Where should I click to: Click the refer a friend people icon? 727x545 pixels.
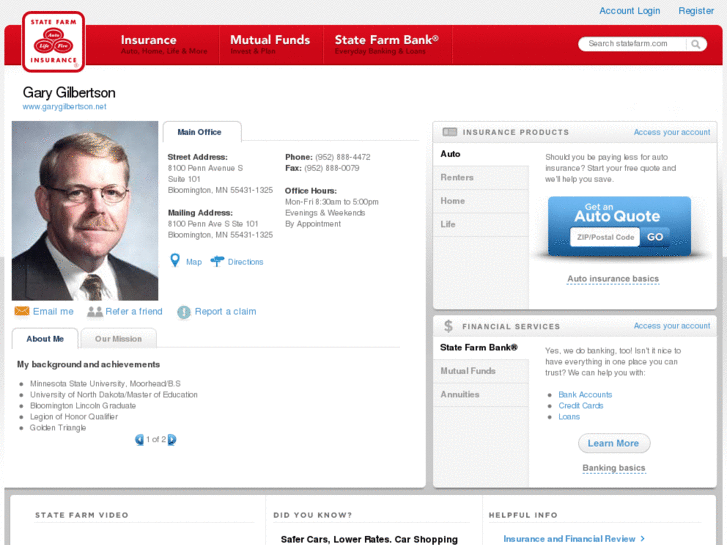coord(95,312)
